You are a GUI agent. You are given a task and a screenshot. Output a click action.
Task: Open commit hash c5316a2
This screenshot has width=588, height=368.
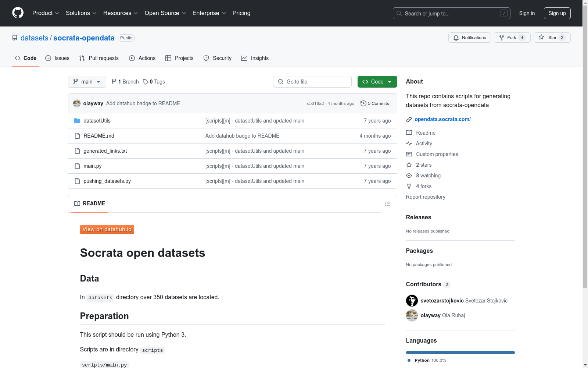(x=315, y=103)
